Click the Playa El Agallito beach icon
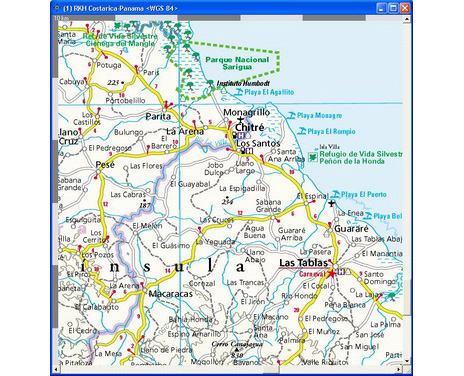Screen dimensions: 464x376 (x=239, y=92)
